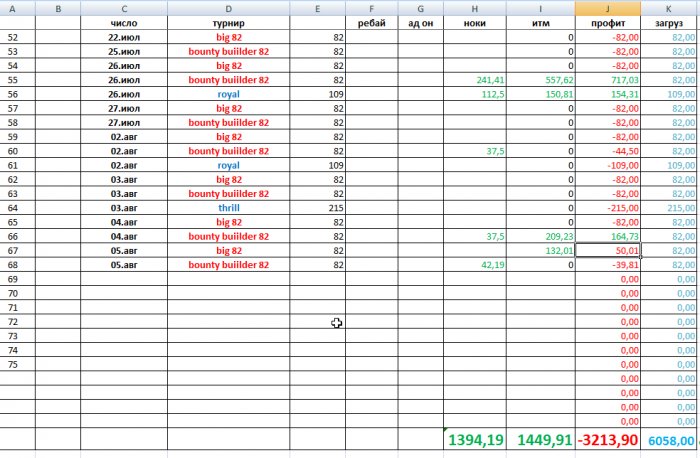700x458 pixels.
Task: Click the 'big 82' cell in row 52
Action: [229, 37]
